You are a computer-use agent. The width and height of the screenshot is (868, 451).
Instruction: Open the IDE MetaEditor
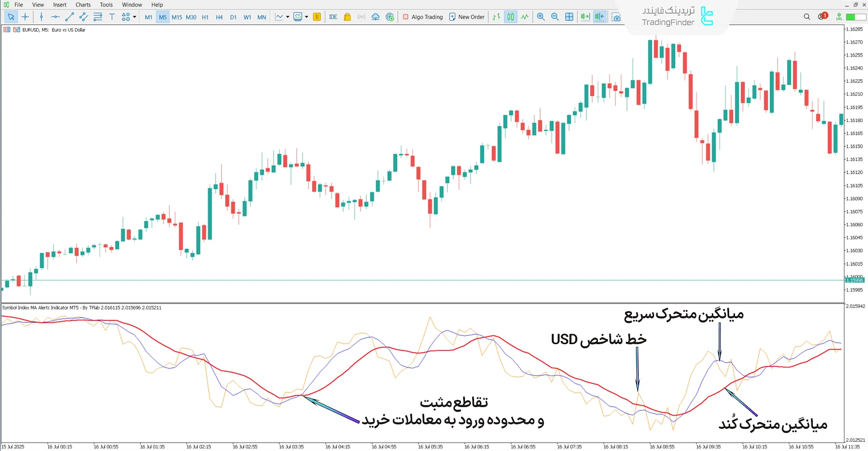[333, 17]
